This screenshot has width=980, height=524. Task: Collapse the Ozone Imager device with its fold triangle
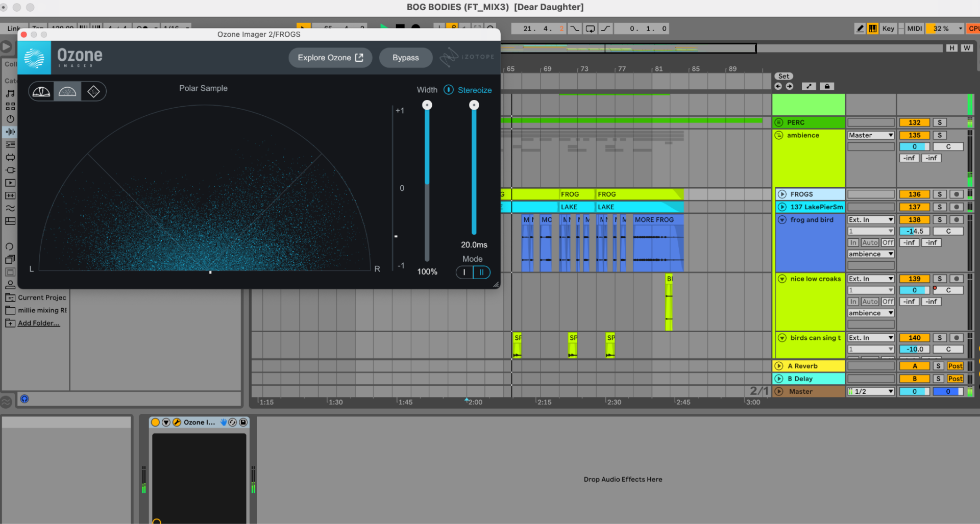[165, 422]
